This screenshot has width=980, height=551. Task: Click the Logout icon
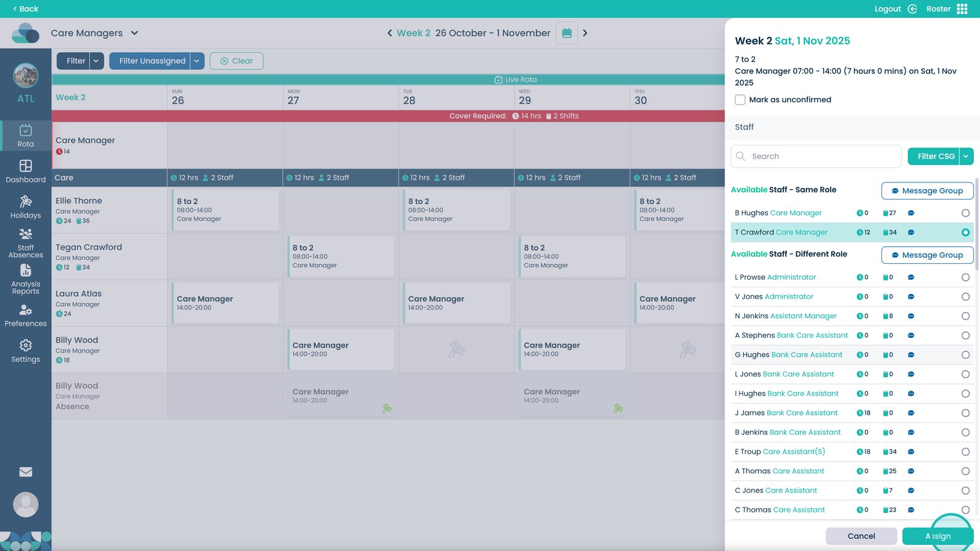point(913,9)
